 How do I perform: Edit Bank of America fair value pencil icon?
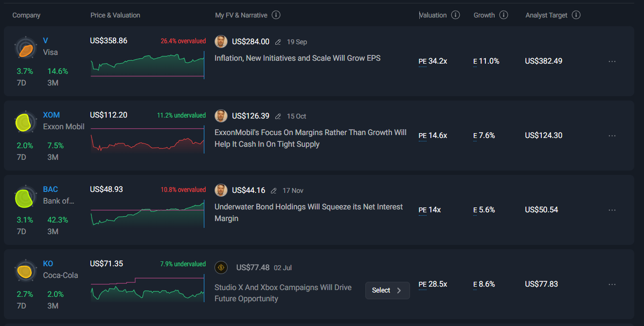pos(274,190)
